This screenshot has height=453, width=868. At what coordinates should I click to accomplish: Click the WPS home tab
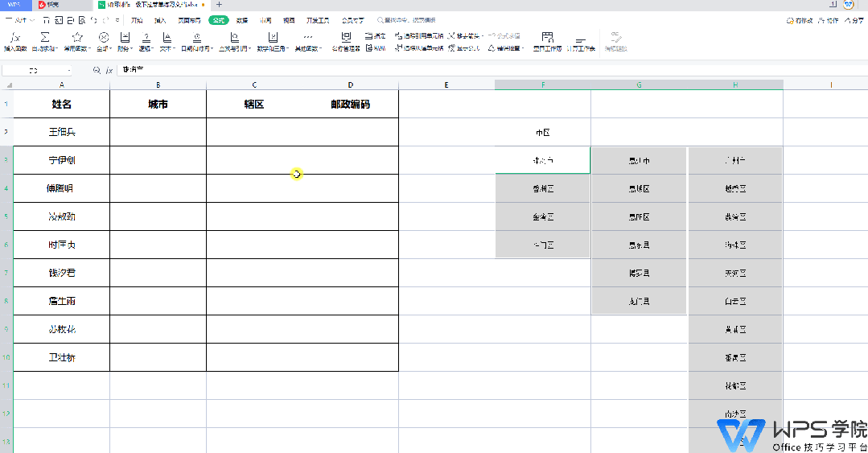point(14,5)
